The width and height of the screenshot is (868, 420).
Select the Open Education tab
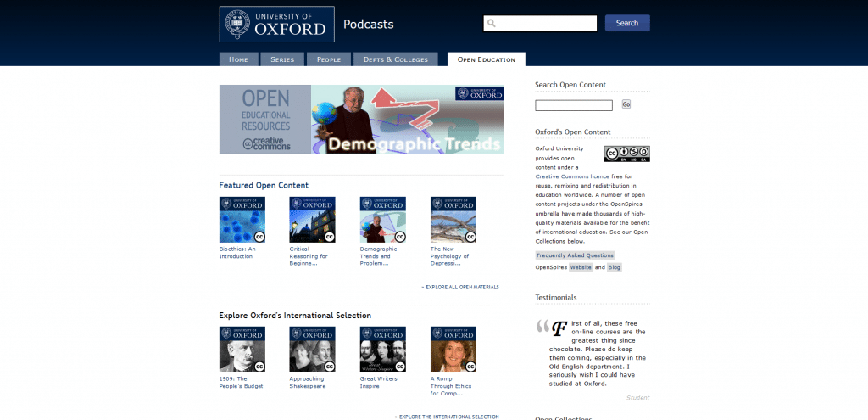point(486,59)
